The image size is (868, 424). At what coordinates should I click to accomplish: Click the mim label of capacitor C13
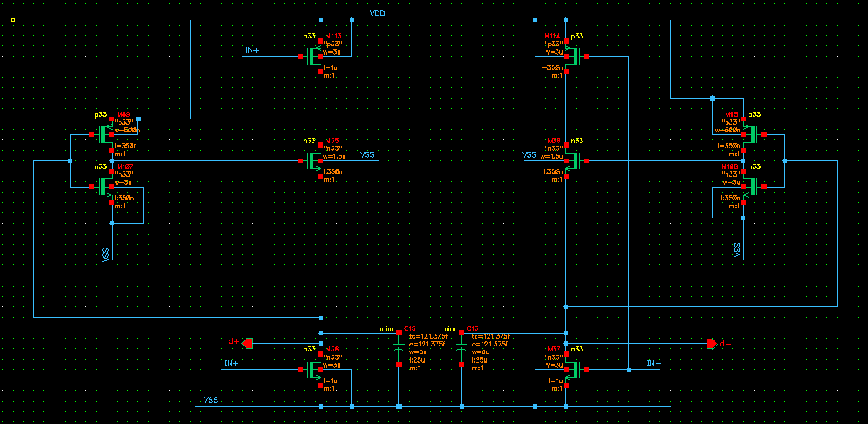click(448, 328)
